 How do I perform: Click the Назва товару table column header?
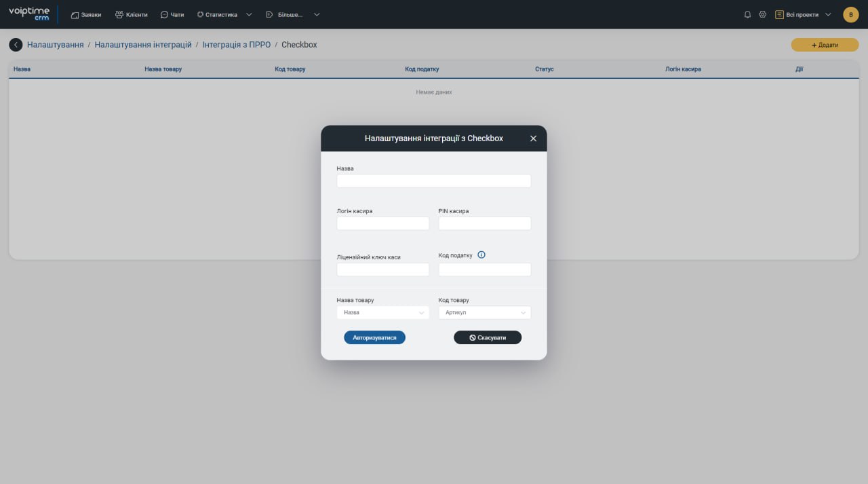click(x=163, y=69)
